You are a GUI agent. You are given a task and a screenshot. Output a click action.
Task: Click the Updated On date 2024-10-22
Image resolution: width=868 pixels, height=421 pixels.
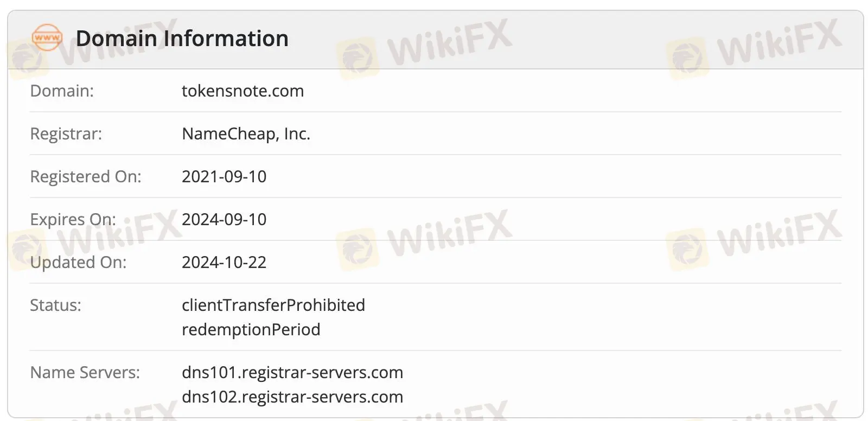click(x=224, y=262)
